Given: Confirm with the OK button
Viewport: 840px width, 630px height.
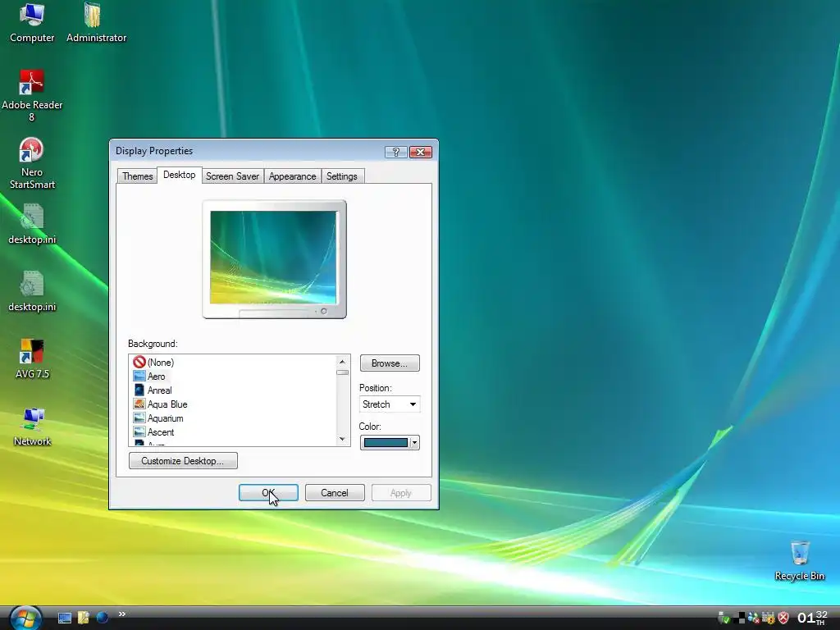Looking at the screenshot, I should tap(268, 493).
